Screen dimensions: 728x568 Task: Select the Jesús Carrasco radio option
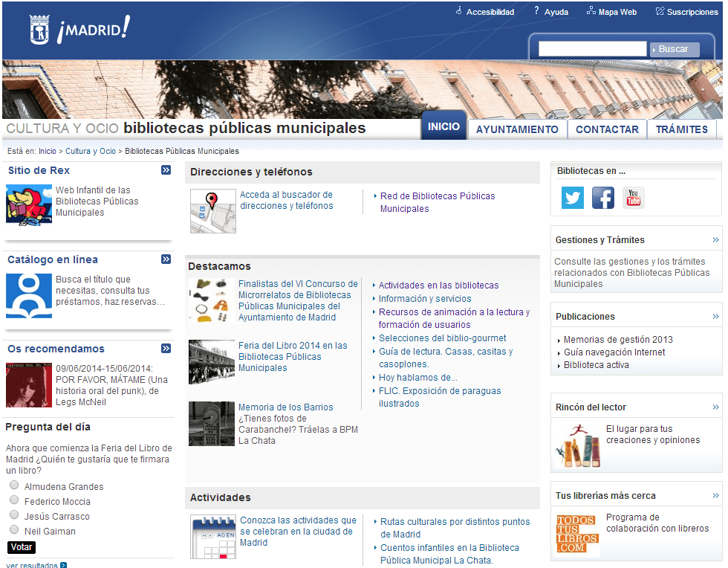coord(14,515)
